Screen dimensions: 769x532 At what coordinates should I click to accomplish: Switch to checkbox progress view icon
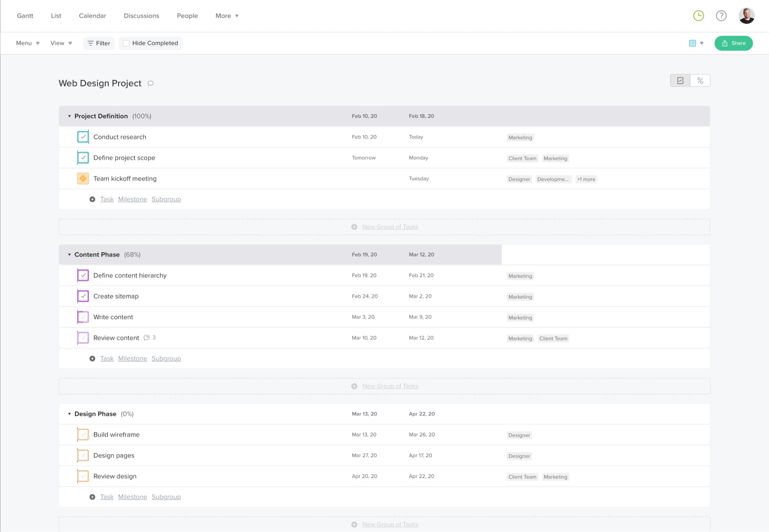pos(680,80)
